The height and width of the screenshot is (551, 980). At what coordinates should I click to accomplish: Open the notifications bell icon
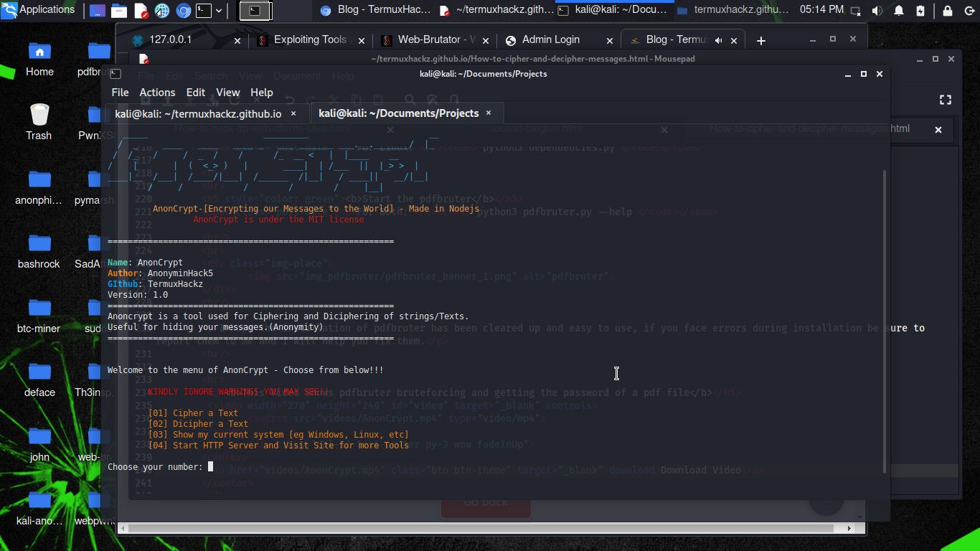tap(898, 11)
